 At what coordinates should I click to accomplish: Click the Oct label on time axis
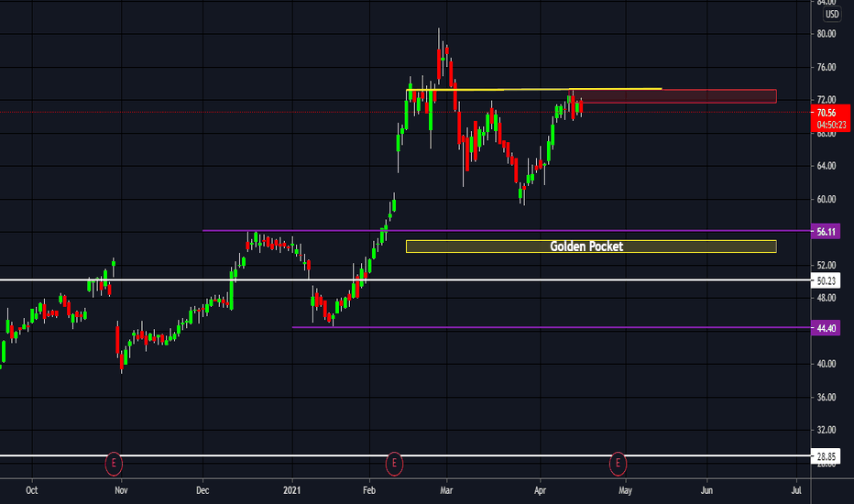(x=31, y=490)
